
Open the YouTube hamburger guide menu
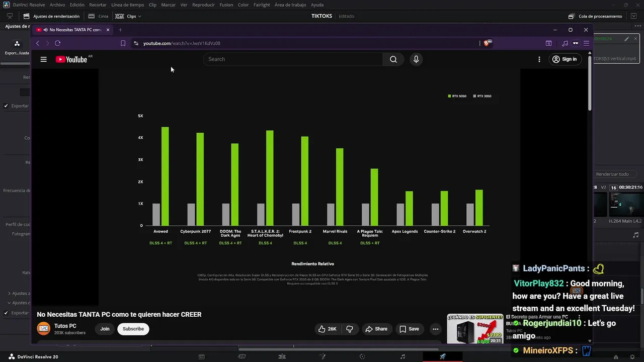point(44,59)
